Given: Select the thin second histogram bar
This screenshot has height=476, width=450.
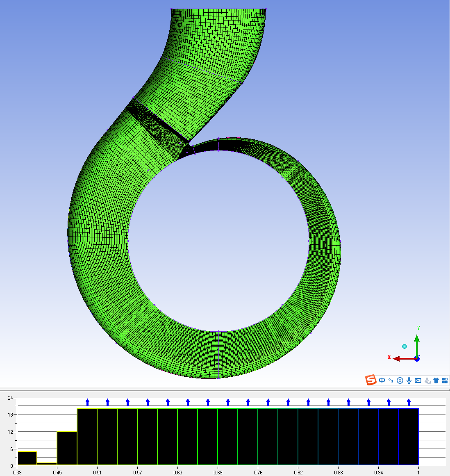Looking at the screenshot, I should (47, 464).
